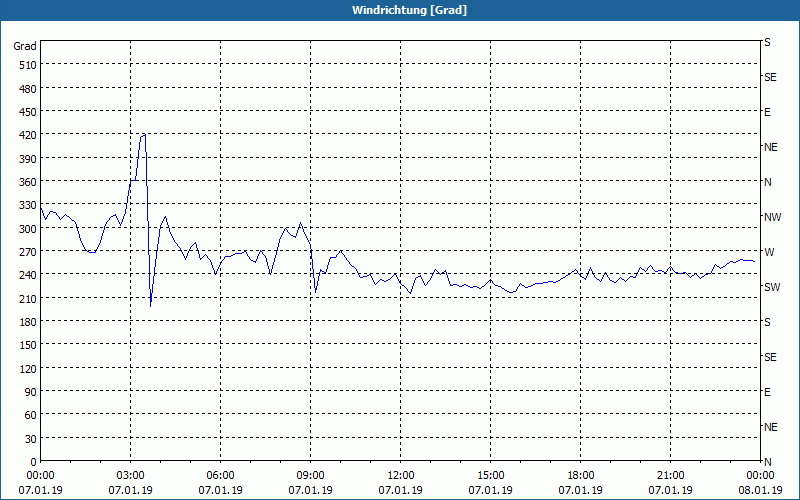Click the 180 degree tick label

(x=28, y=321)
